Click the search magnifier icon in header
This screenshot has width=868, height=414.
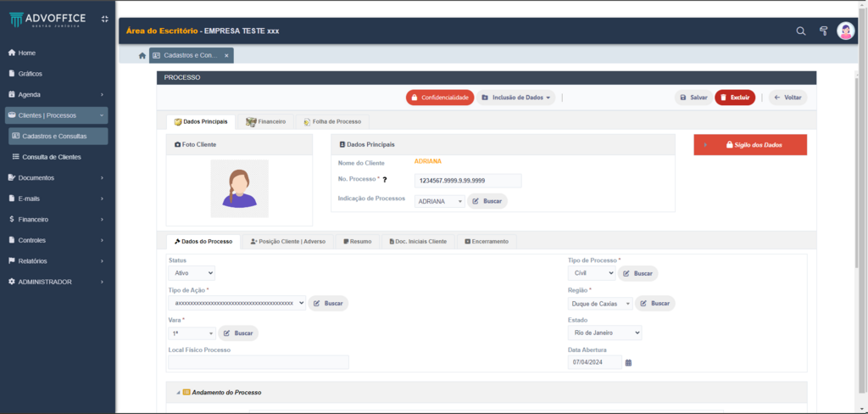point(800,31)
